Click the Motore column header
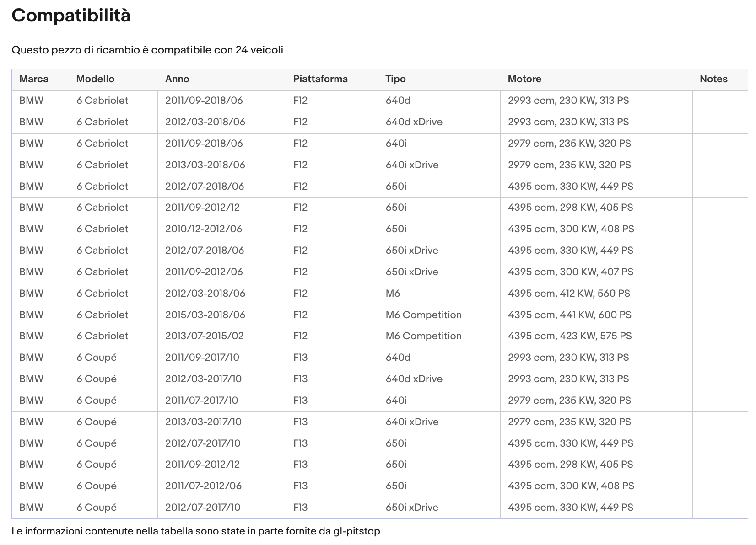The height and width of the screenshot is (545, 756). [x=524, y=79]
